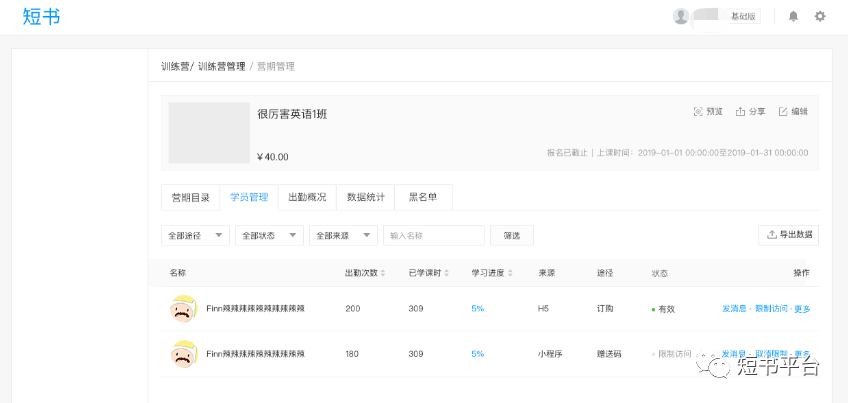
Task: Focus the 输入名称 search field
Action: (434, 235)
